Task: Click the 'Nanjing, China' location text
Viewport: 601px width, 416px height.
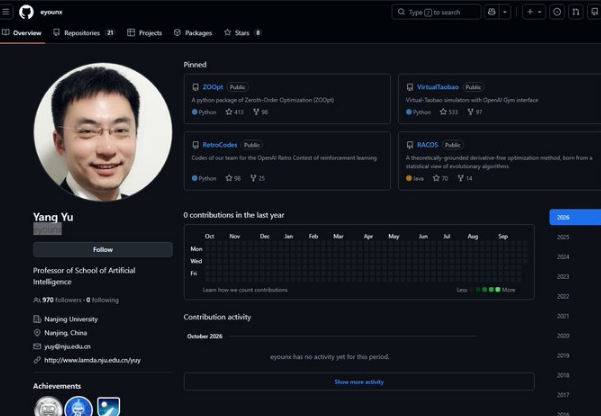Action: [66, 333]
